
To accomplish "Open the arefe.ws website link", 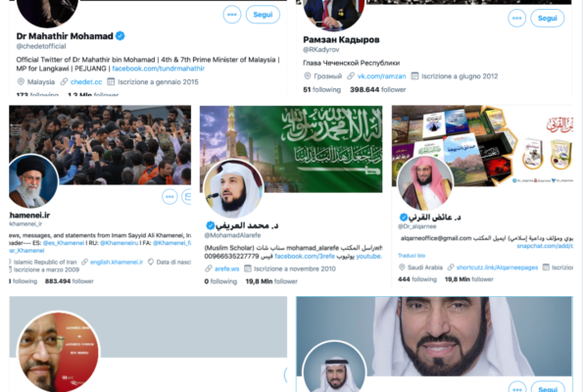I will coord(226,269).
